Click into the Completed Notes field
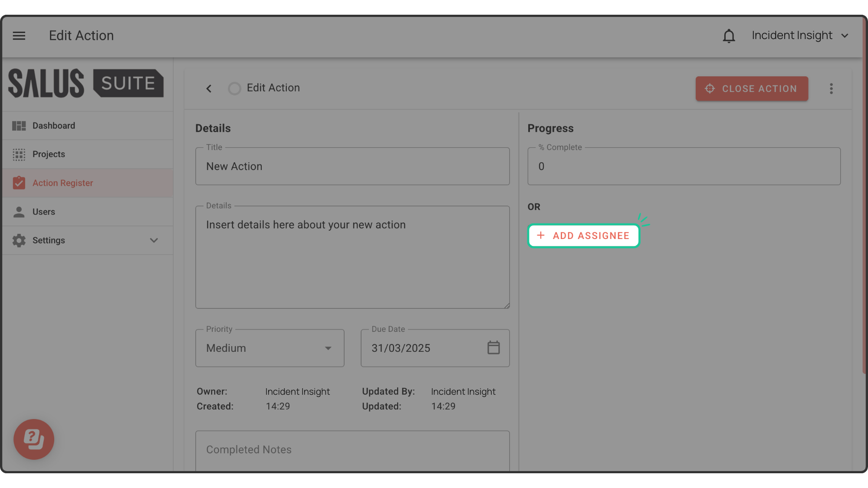This screenshot has height=488, width=868. (352, 450)
